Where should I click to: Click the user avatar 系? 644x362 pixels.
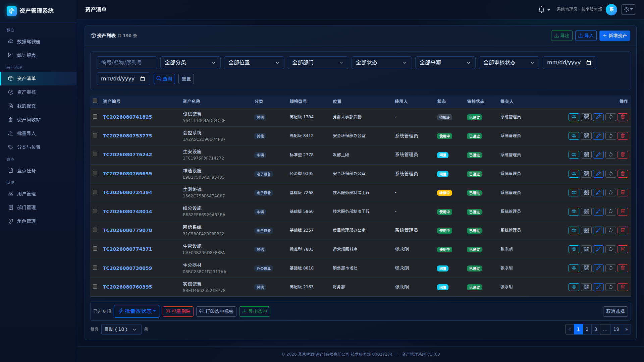pyautogui.click(x=611, y=9)
